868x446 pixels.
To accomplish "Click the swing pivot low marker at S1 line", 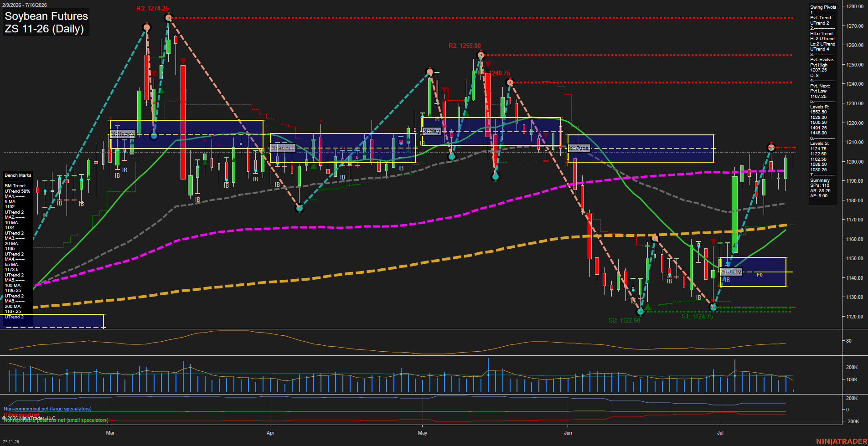I will [713, 308].
